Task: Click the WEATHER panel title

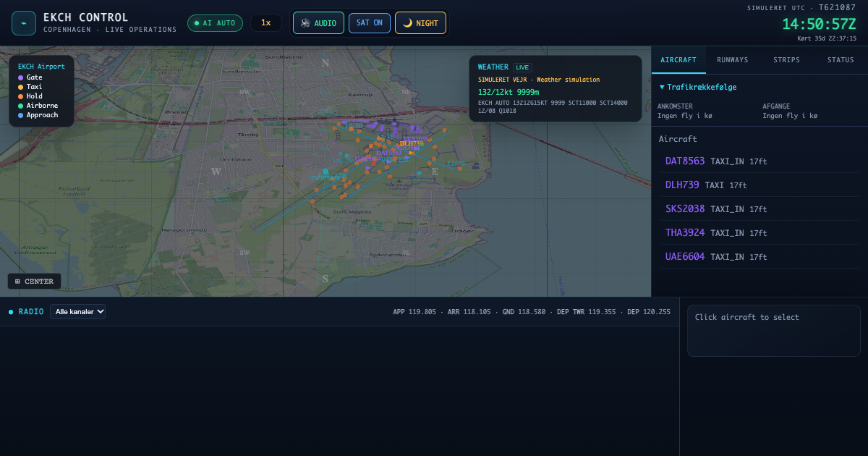Action: [x=493, y=67]
